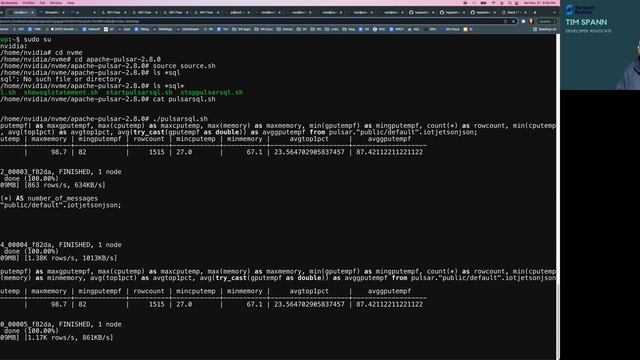This screenshot has height=360, width=640.
Task: Click '4_00004_f82da, FINISHED, 1 node' status line
Action: click(x=61, y=245)
